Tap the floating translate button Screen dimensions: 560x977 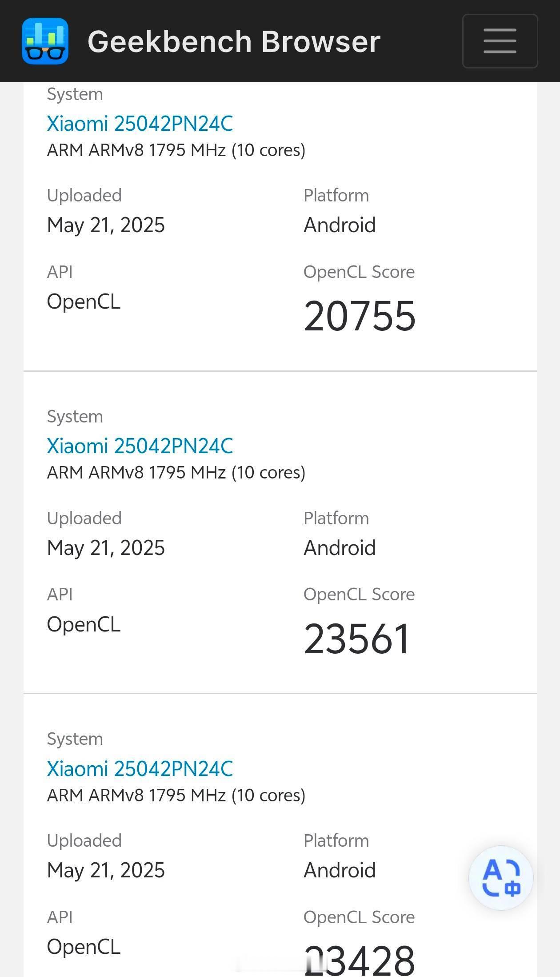(x=501, y=877)
